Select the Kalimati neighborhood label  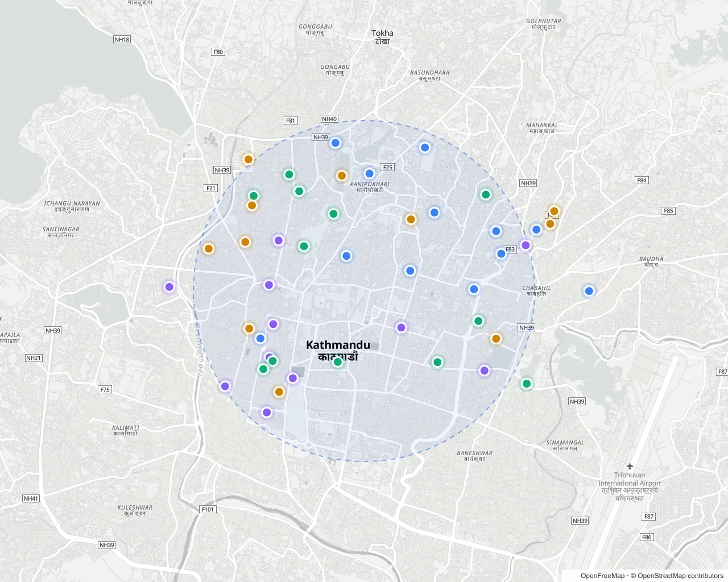click(126, 430)
